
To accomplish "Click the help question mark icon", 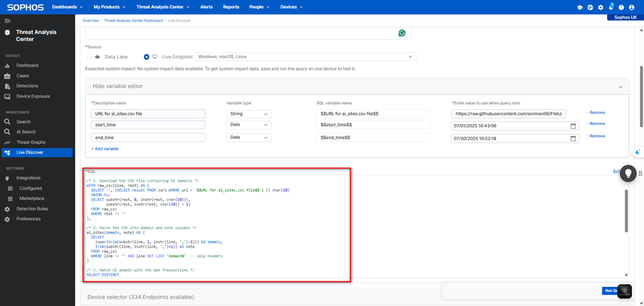I will pos(621,7).
